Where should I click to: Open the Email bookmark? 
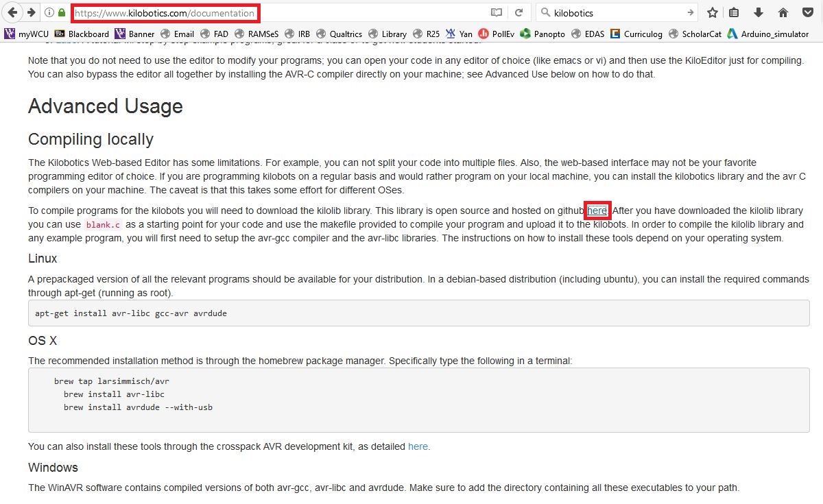pos(178,34)
